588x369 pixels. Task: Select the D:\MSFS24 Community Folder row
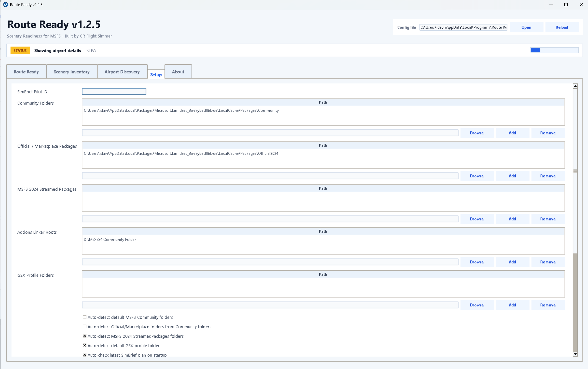pyautogui.click(x=323, y=240)
